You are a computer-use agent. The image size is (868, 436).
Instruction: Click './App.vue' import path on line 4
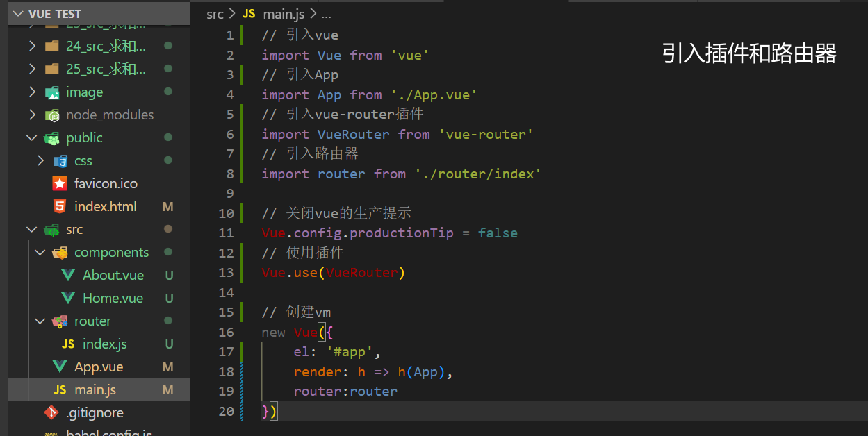tap(434, 94)
